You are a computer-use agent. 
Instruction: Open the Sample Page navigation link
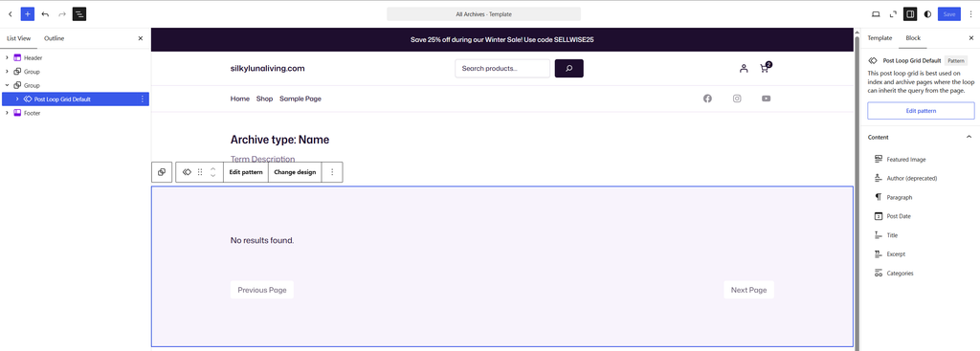pos(301,99)
